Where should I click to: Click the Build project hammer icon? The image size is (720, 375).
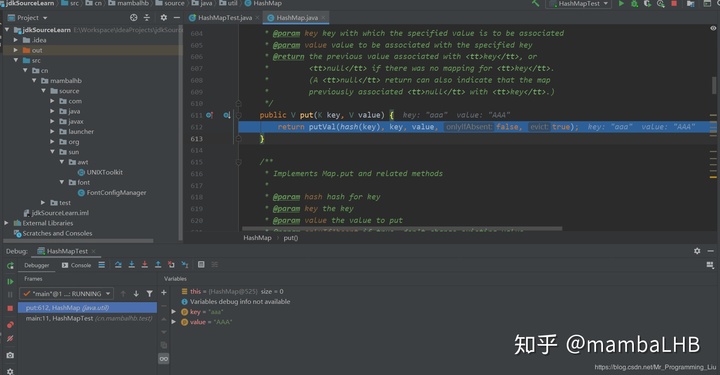coord(535,3)
